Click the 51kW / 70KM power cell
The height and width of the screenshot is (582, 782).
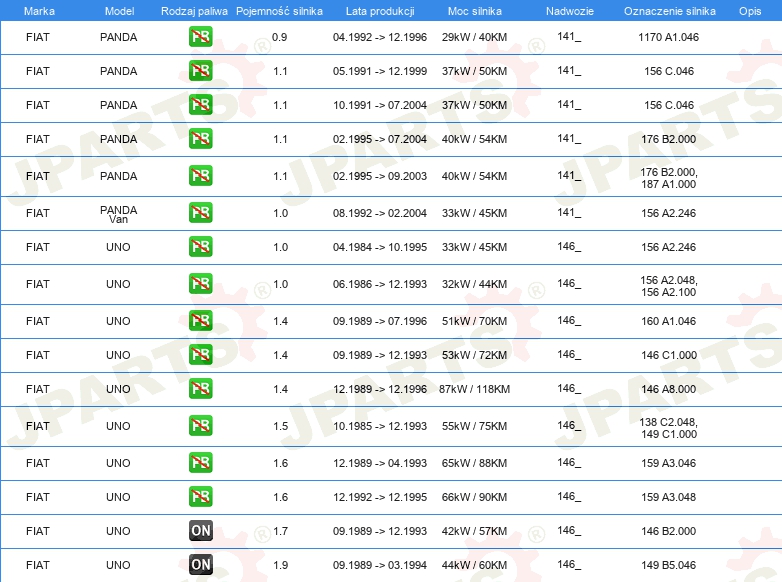[474, 321]
